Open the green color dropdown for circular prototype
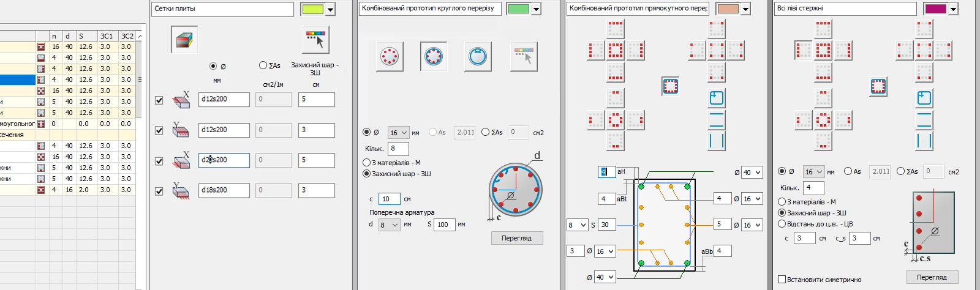The image size is (980, 290). click(536, 9)
